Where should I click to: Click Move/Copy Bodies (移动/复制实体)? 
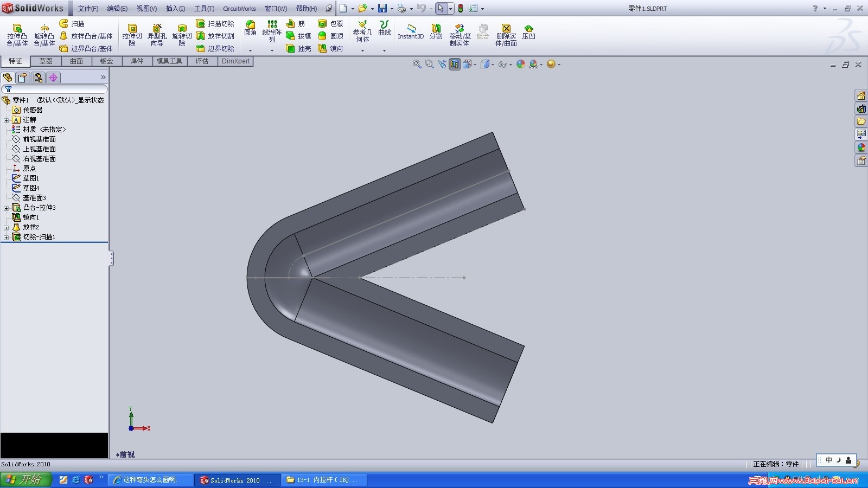pyautogui.click(x=459, y=35)
